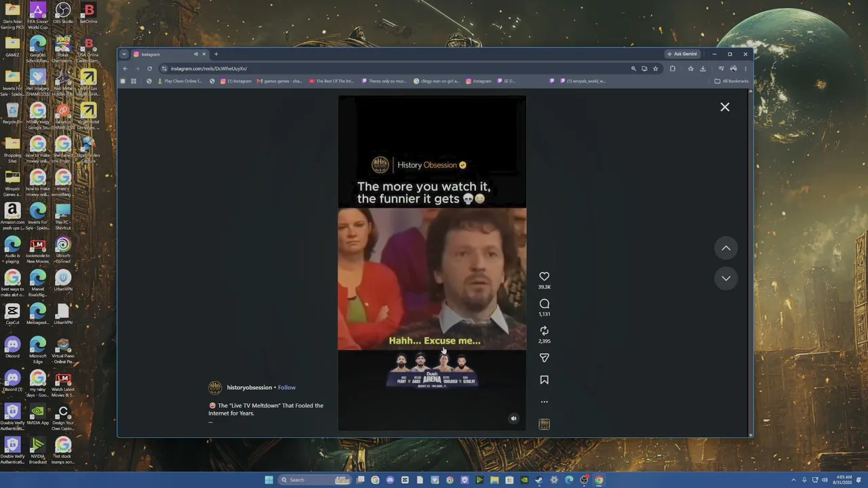
Task: Save the reel with the bookmark icon
Action: tap(544, 380)
